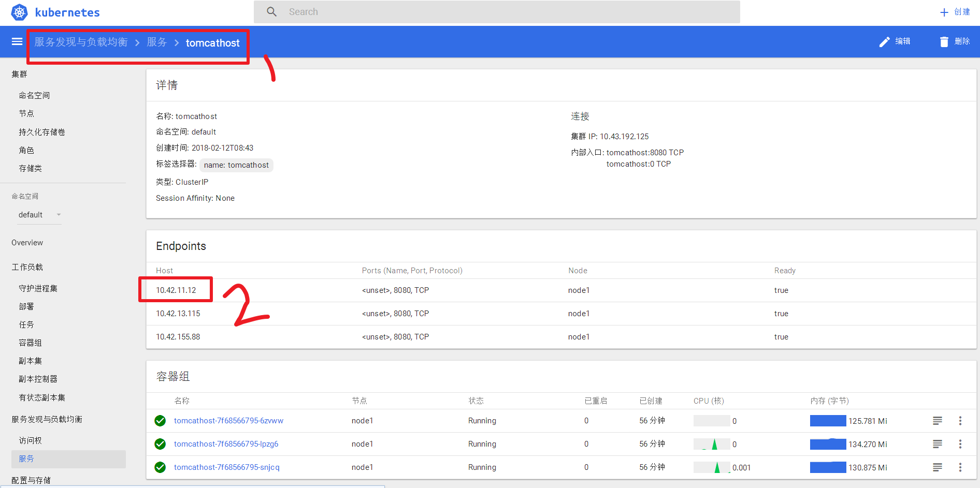Screen dimensions: 980x488
Task: Click 创建时间 2018-02-12T08:43 text
Action: [x=205, y=148]
